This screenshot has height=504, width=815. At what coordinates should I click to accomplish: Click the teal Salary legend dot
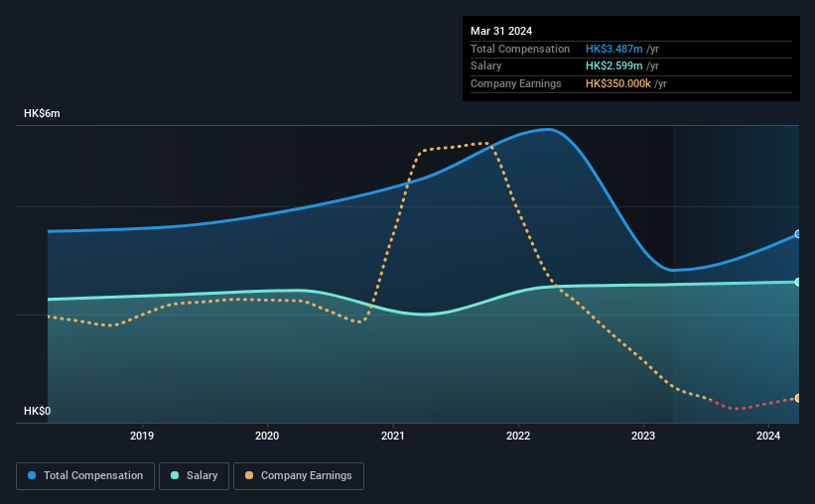coord(175,475)
